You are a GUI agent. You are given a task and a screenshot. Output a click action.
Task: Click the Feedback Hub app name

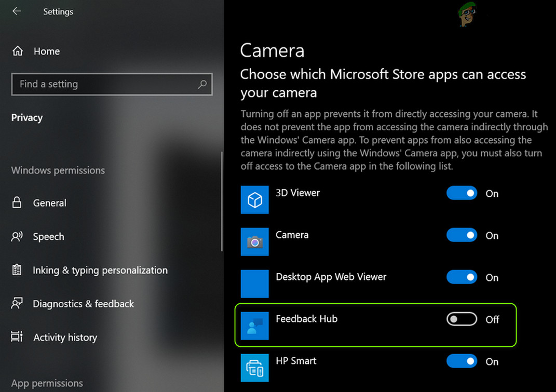[x=307, y=319]
